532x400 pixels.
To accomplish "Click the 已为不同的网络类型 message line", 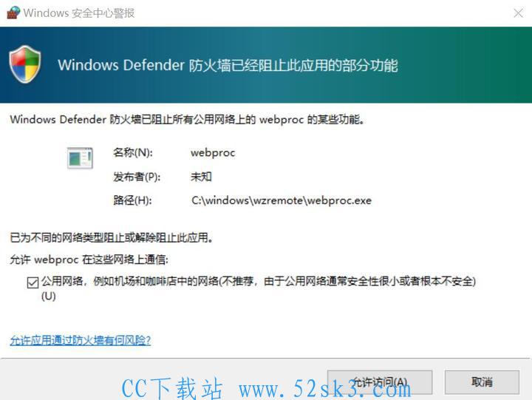I will coord(112,237).
